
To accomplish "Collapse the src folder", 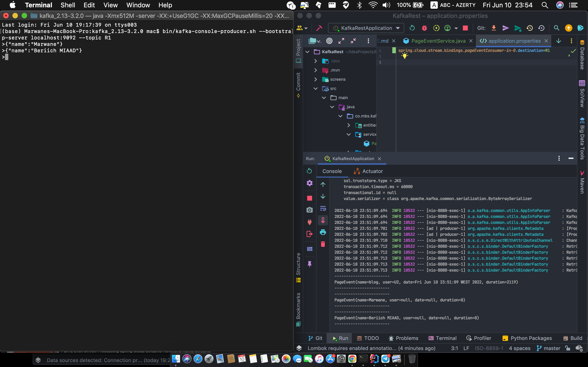I will (x=315, y=89).
